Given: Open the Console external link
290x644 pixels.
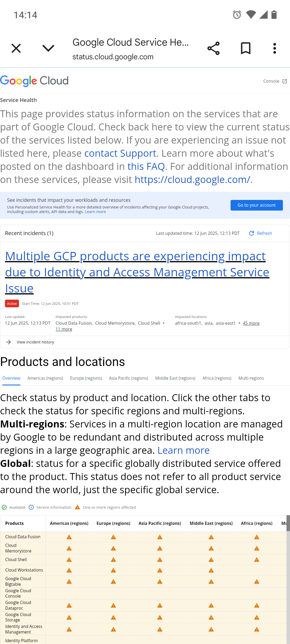Looking at the screenshot, I should tap(275, 81).
